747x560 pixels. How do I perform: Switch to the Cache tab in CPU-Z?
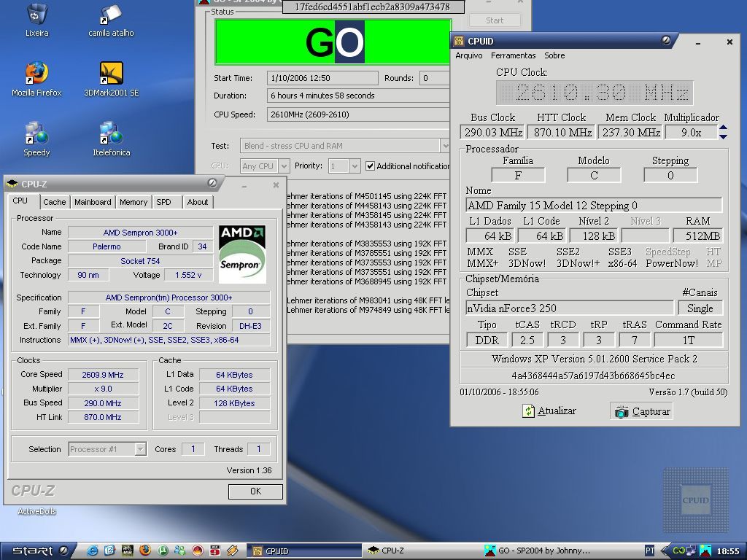pyautogui.click(x=54, y=202)
